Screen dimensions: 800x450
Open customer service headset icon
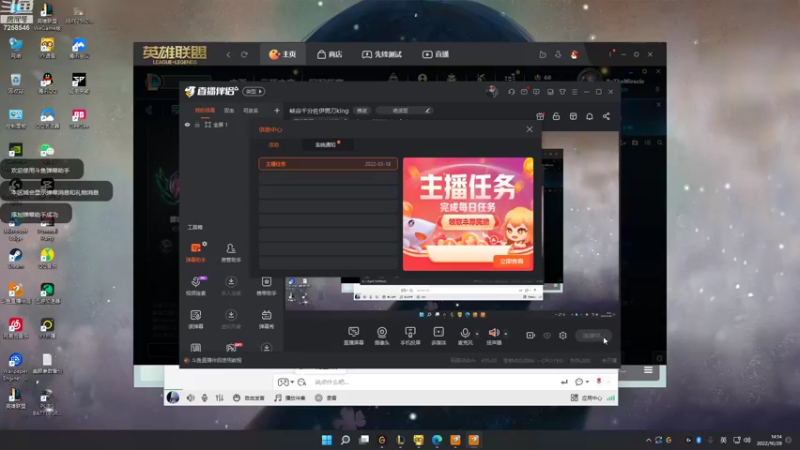[511, 92]
